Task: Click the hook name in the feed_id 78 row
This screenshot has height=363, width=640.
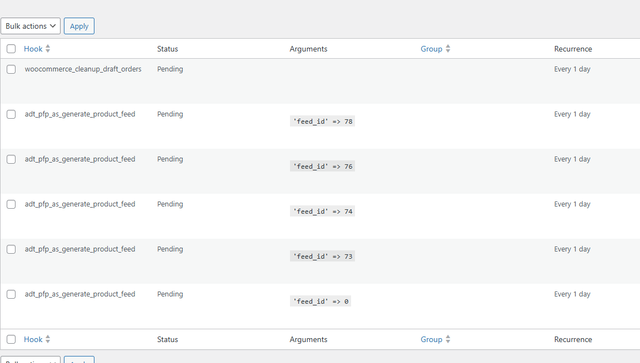Action: (80, 114)
